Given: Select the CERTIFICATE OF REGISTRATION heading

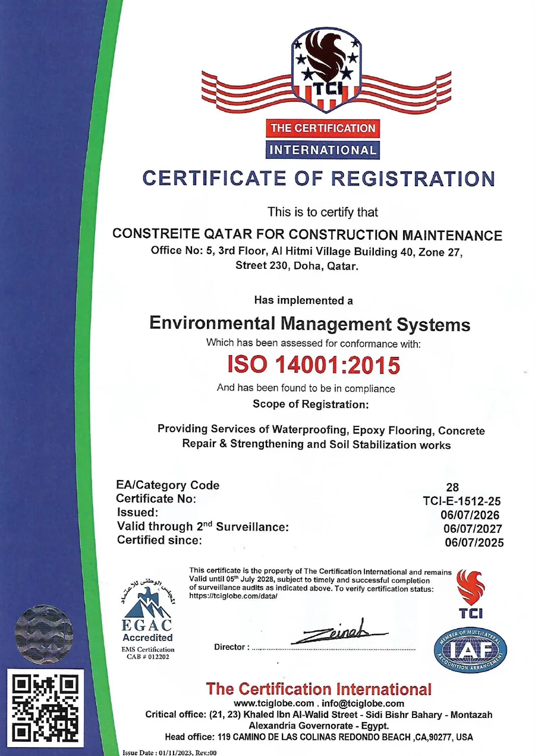Looking at the screenshot, I should click(319, 178).
